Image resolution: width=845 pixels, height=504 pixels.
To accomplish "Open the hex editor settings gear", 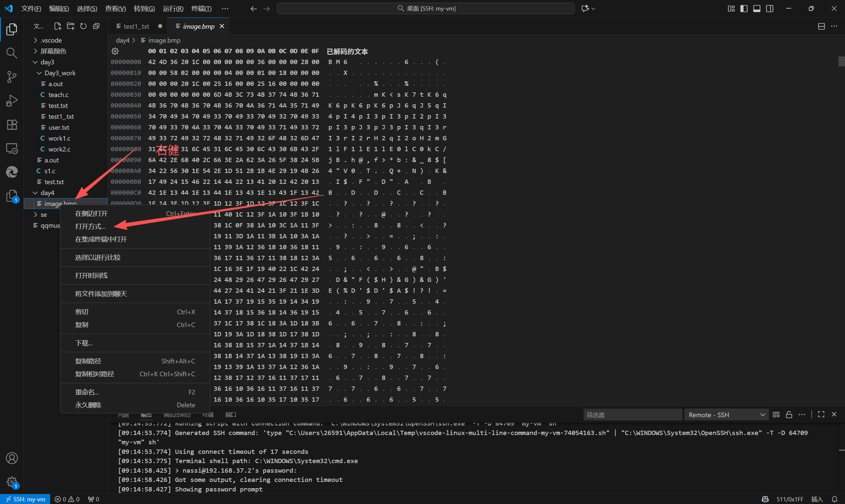I will (x=115, y=51).
